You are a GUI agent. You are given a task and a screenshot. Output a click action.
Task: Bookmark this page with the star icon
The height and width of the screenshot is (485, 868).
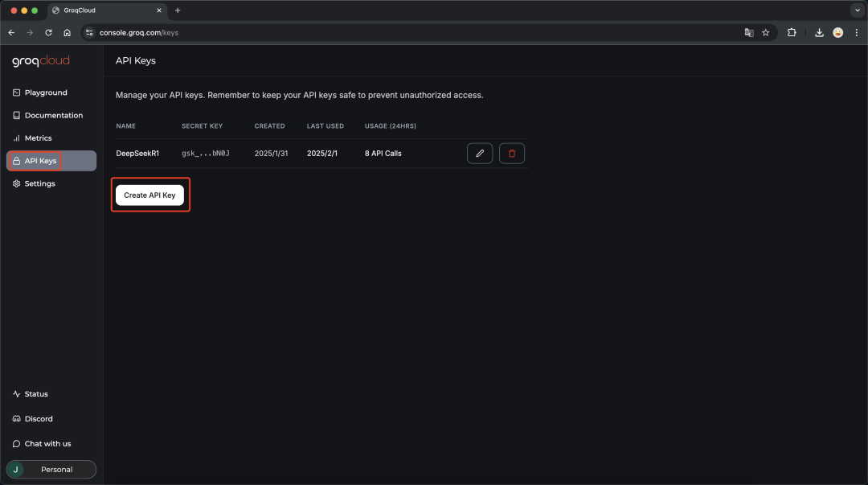point(766,33)
